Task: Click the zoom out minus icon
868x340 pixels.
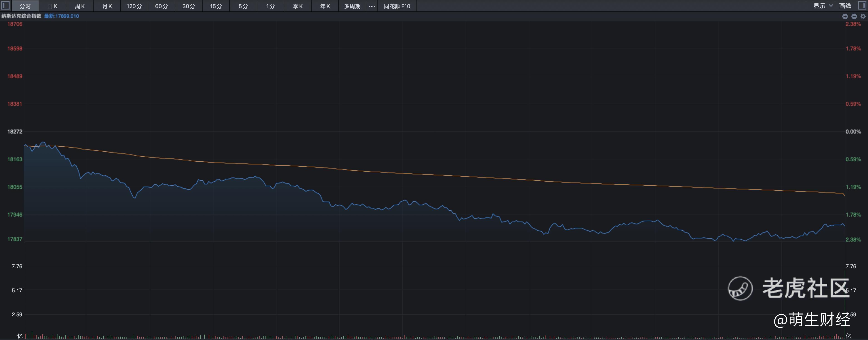Action: coord(854,16)
